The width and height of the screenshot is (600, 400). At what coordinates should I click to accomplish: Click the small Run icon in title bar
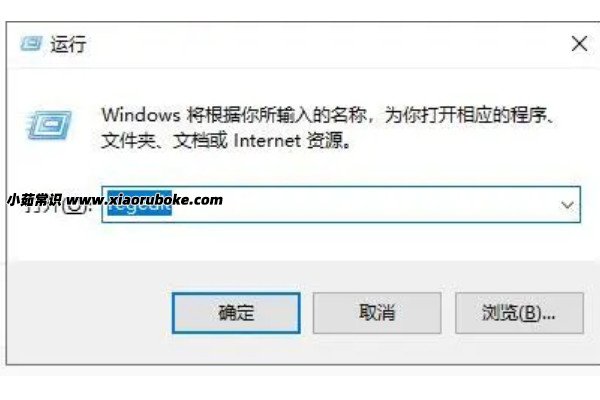(x=31, y=44)
